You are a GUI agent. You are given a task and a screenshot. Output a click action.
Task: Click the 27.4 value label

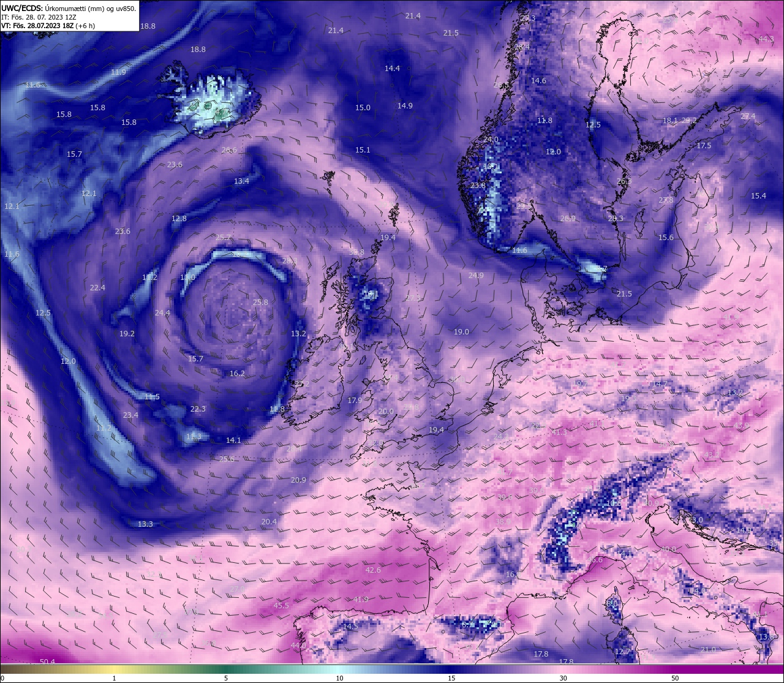click(748, 116)
